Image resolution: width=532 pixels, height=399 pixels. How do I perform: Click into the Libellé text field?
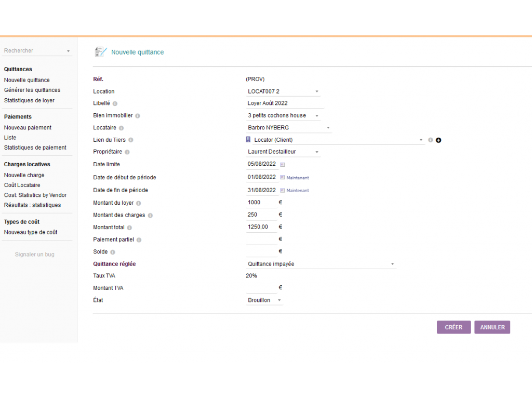[x=285, y=103]
